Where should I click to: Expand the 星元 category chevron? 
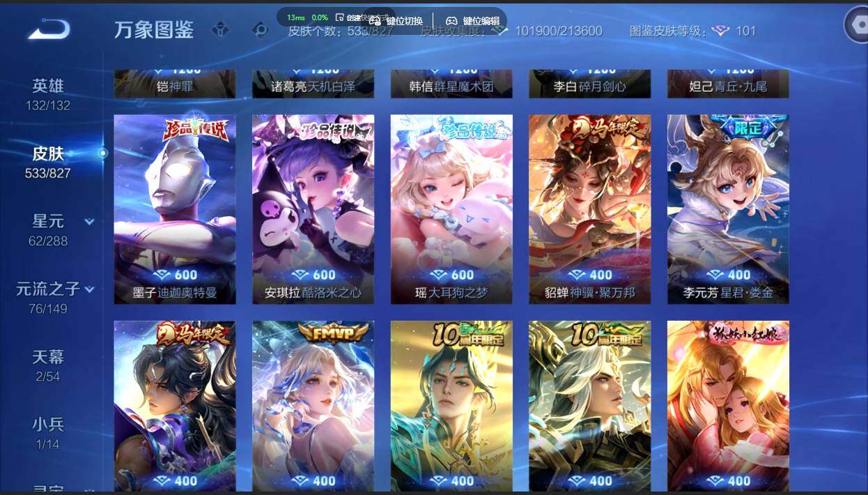click(89, 222)
